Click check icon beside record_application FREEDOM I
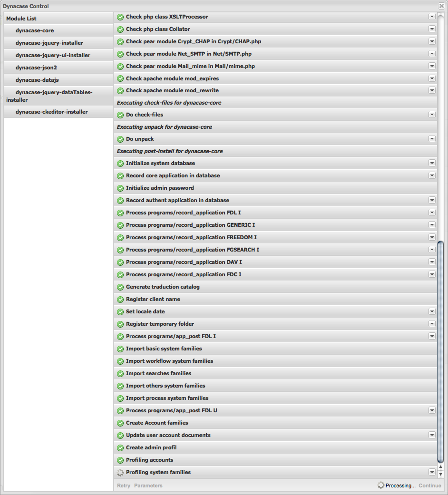 click(120, 238)
